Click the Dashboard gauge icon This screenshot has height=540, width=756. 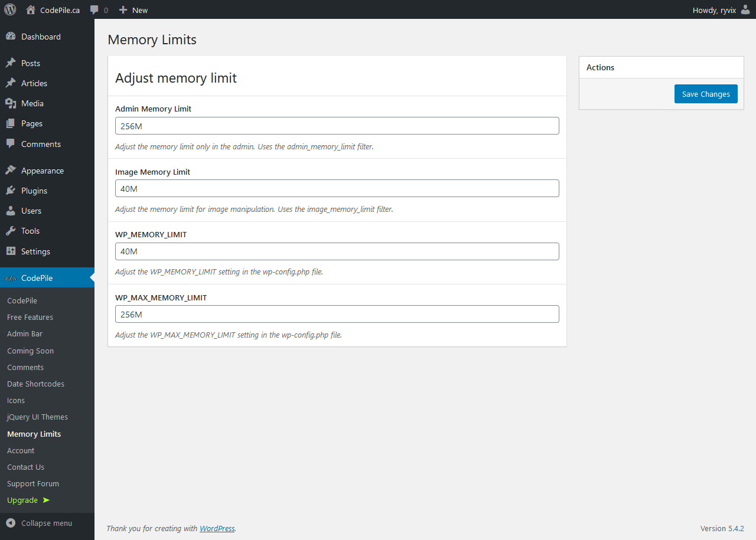pos(11,37)
